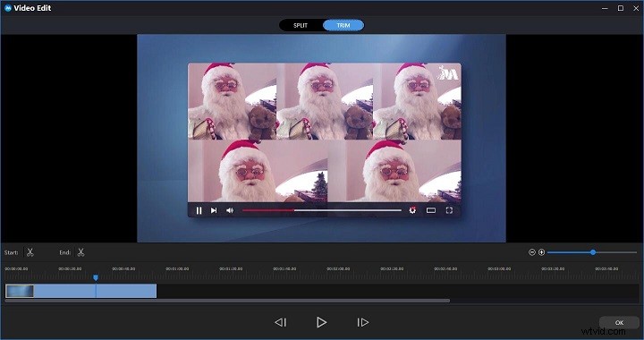Screen dimensions: 644x340
Task: Click the blue playhead marker on timeline
Action: 96,278
